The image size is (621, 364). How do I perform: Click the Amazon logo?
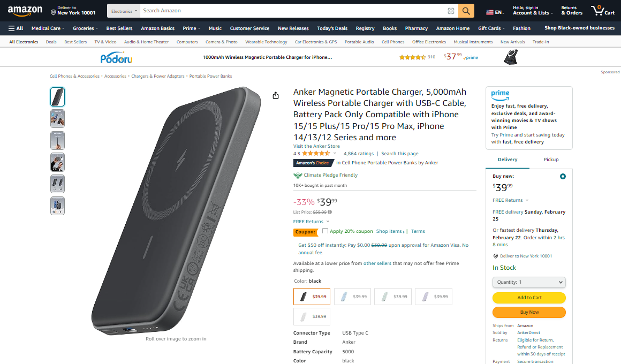point(25,11)
